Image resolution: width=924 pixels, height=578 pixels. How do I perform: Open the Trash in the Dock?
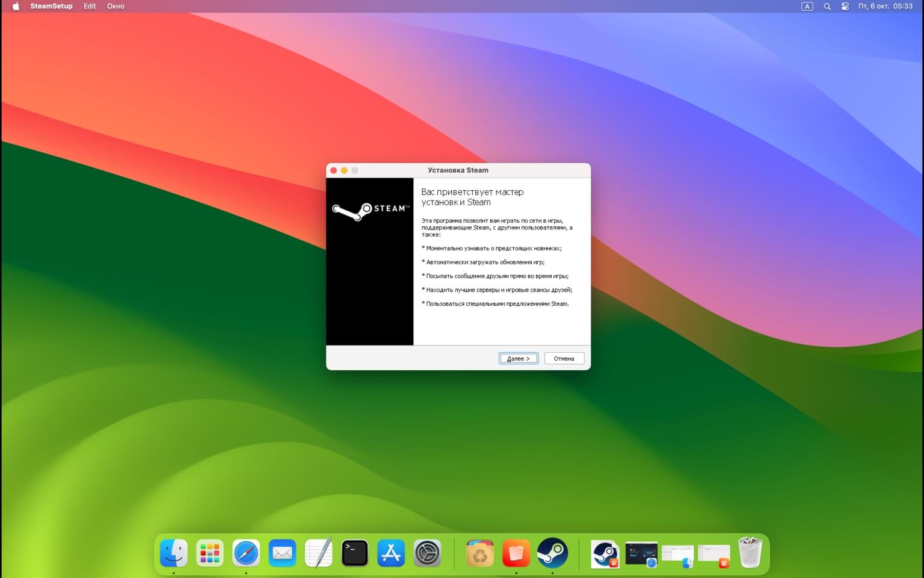pos(750,553)
